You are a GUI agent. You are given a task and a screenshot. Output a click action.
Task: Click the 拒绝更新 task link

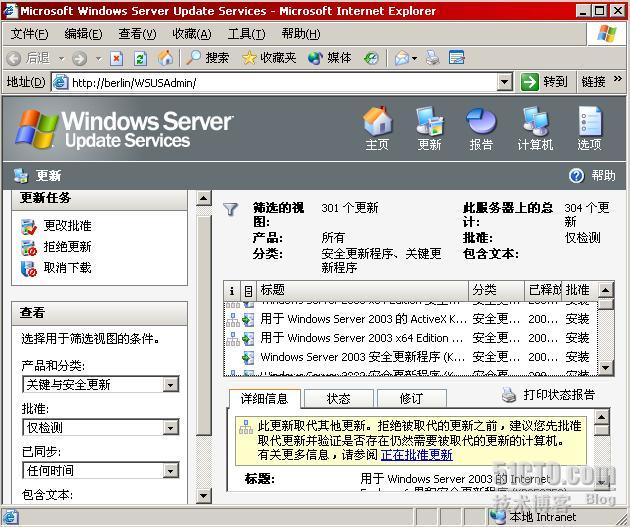click(68, 247)
